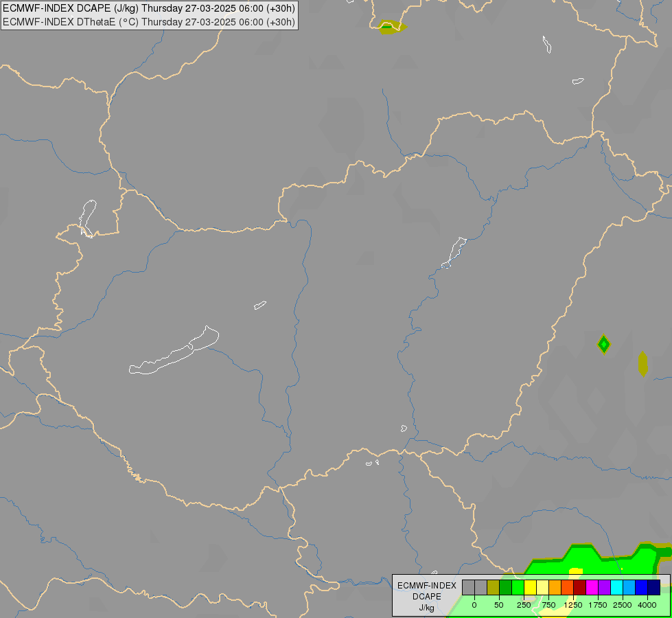Image resolution: width=672 pixels, height=618 pixels.
Task: Pick the red-orange legend swatch
Action: 568,588
